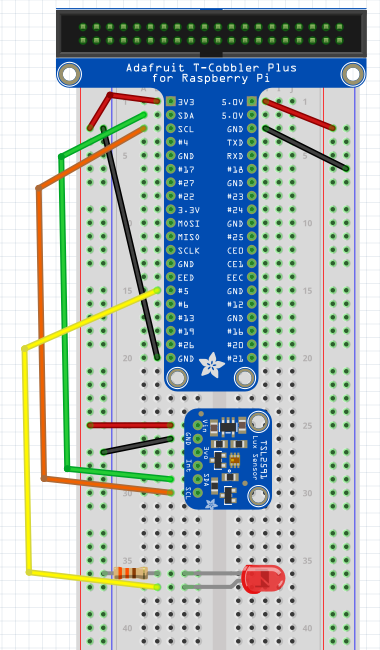380x650 pixels.
Task: Click the TSL2591 Lux Sensor board
Action: [228, 459]
